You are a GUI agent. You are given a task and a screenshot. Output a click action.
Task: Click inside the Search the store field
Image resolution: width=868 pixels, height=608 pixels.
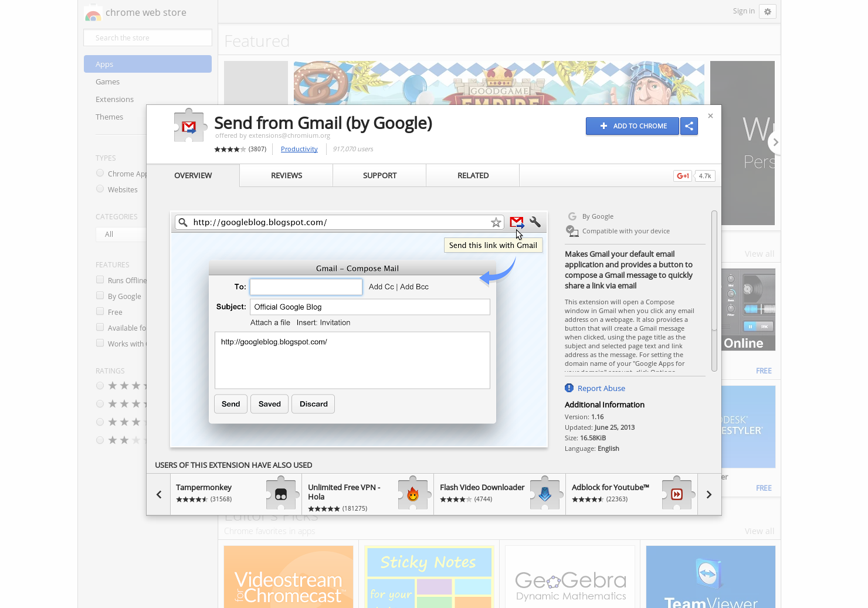click(x=147, y=37)
